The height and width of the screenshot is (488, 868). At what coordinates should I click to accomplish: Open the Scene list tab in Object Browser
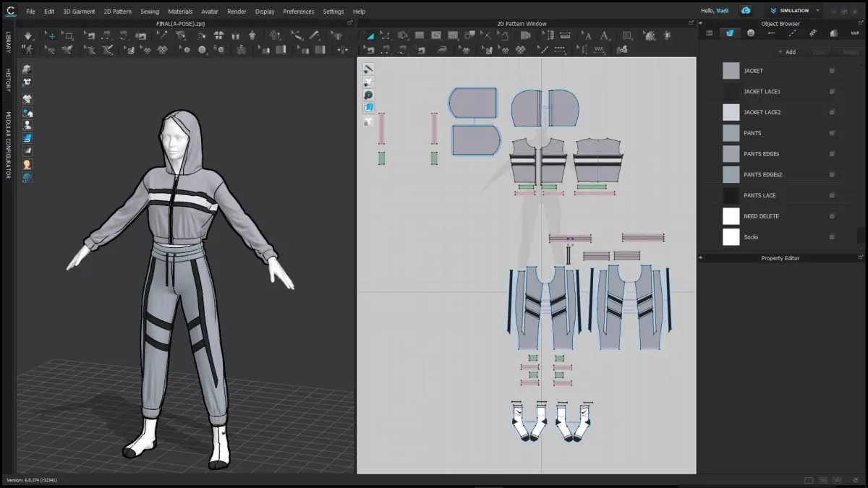(709, 33)
